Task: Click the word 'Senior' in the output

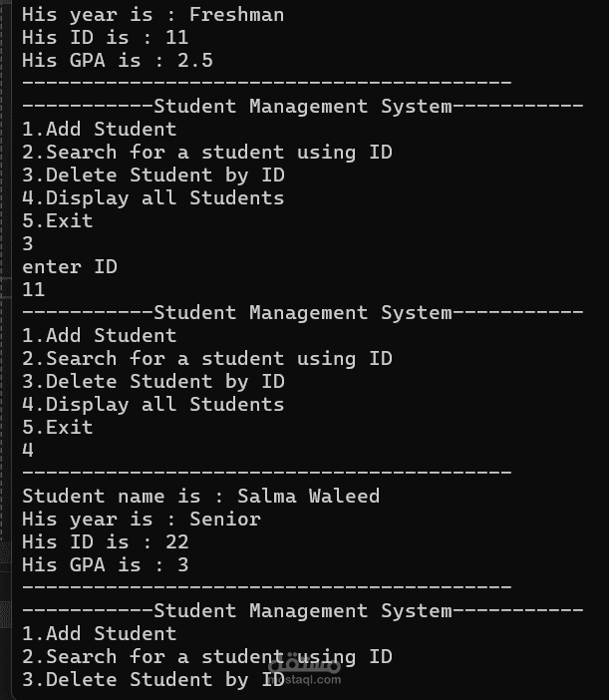Action: coord(225,520)
